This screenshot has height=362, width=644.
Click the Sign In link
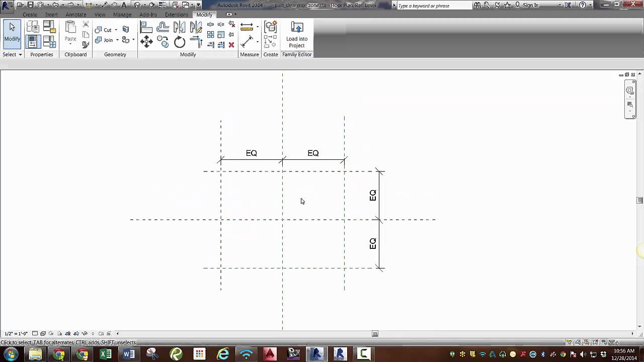pyautogui.click(x=530, y=5)
